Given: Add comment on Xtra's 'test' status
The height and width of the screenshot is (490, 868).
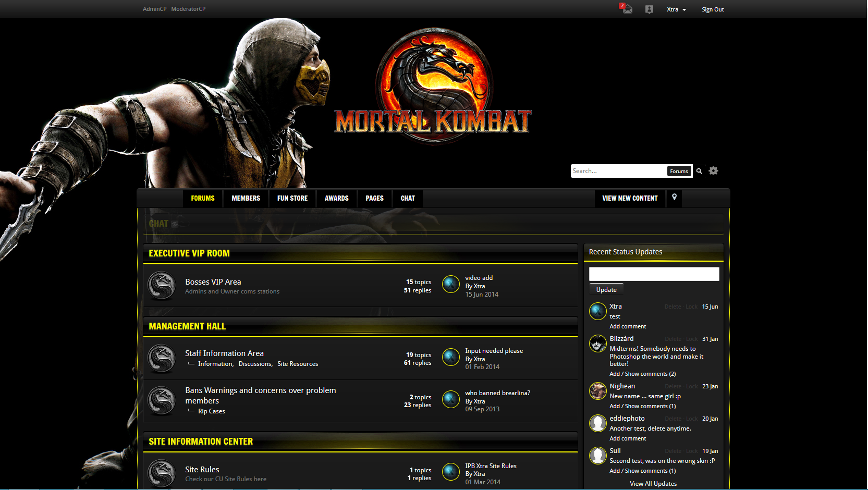Looking at the screenshot, I should 628,326.
